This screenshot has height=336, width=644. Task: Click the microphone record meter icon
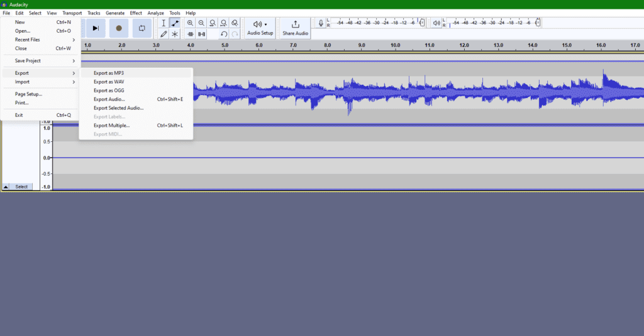coord(321,23)
